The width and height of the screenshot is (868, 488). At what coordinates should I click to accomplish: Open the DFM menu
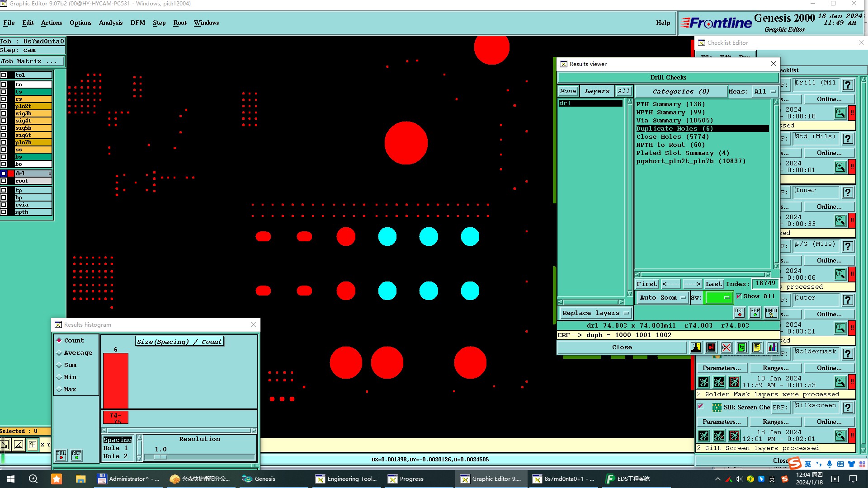[x=137, y=23]
